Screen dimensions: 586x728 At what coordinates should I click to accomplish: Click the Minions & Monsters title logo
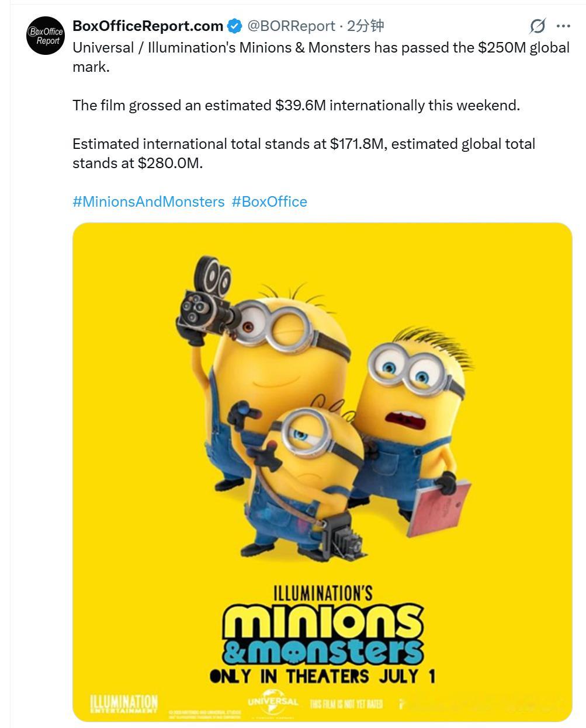323,634
